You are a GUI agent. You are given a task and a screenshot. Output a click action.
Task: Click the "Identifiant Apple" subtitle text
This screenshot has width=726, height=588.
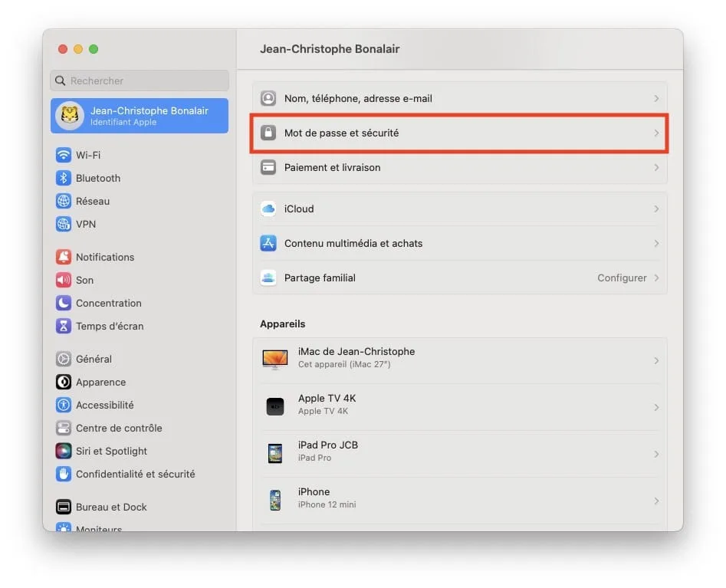point(123,122)
